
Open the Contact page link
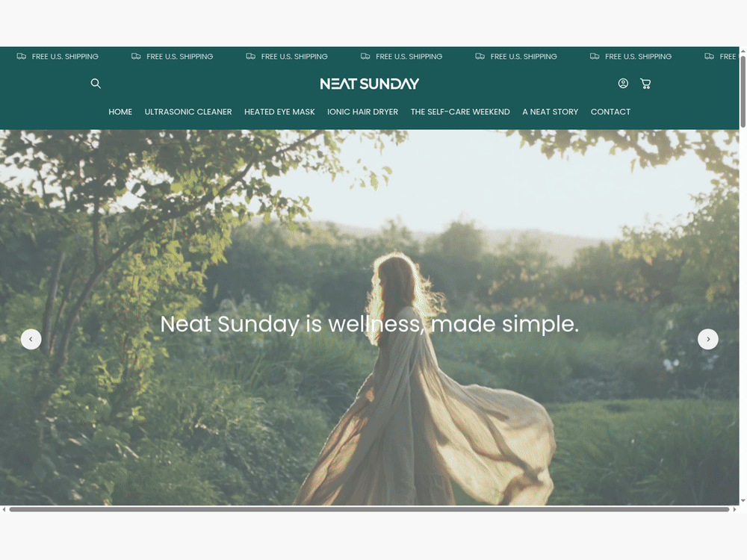611,112
